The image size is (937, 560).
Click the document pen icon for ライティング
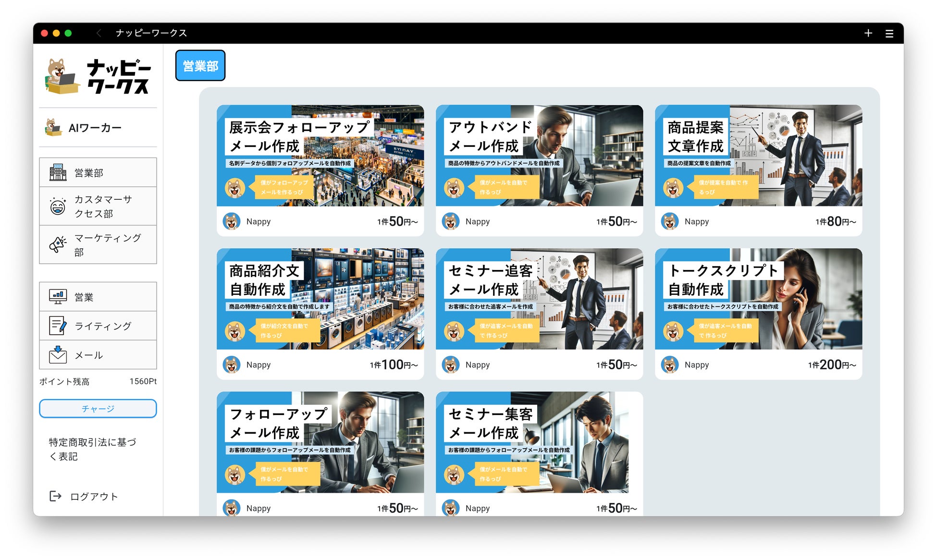58,326
